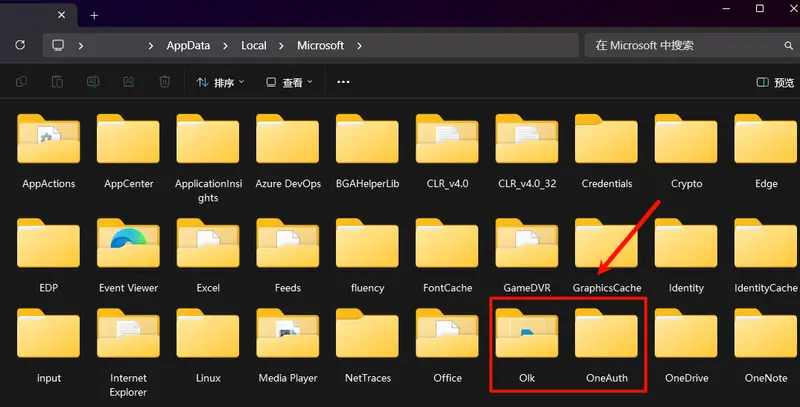800x407 pixels.
Task: Click the Copy toolbar icon
Action: [21, 82]
